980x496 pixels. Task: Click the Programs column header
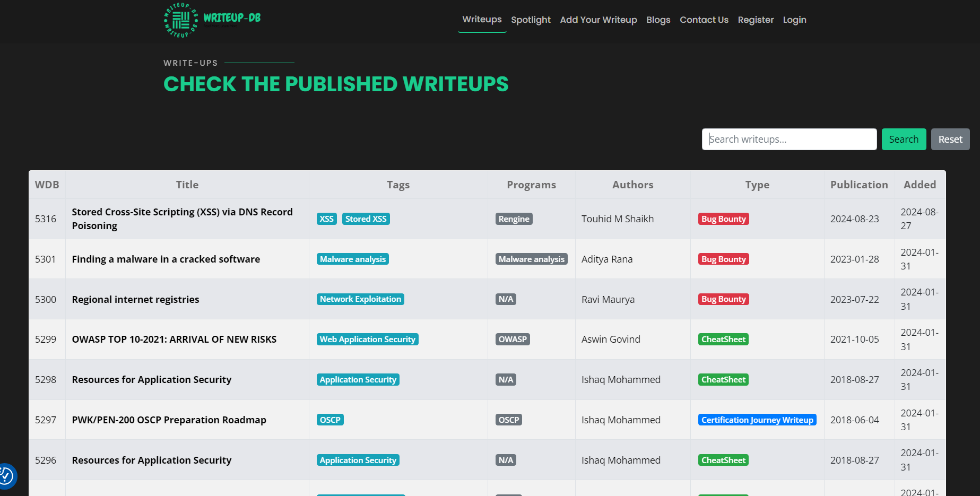click(x=531, y=185)
